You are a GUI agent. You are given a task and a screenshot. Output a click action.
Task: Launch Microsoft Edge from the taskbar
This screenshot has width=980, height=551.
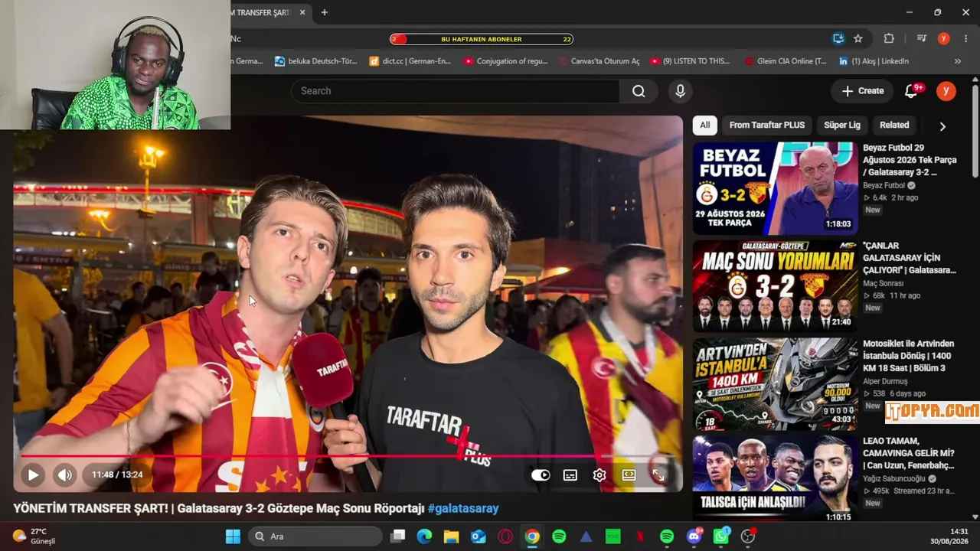tap(424, 536)
